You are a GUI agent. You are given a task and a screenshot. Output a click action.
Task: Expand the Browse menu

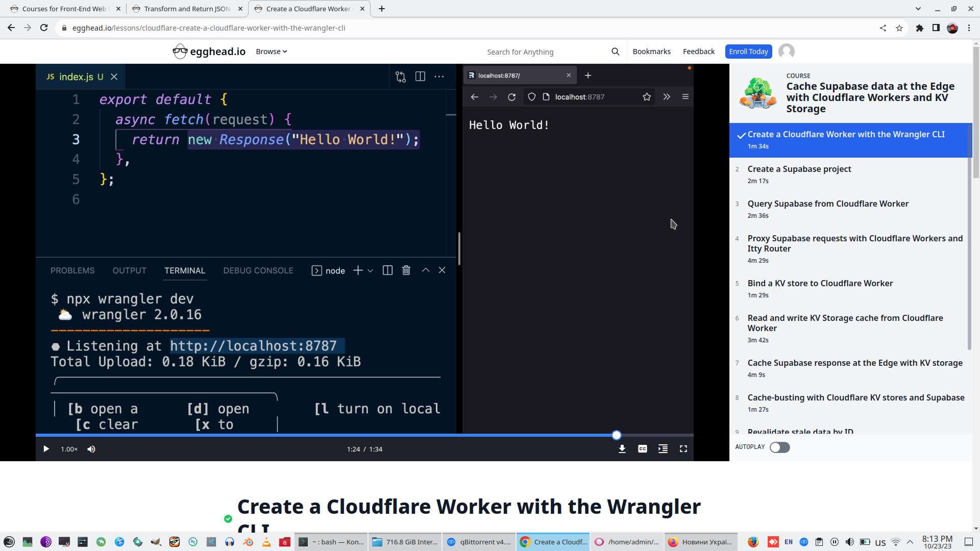[x=271, y=52]
